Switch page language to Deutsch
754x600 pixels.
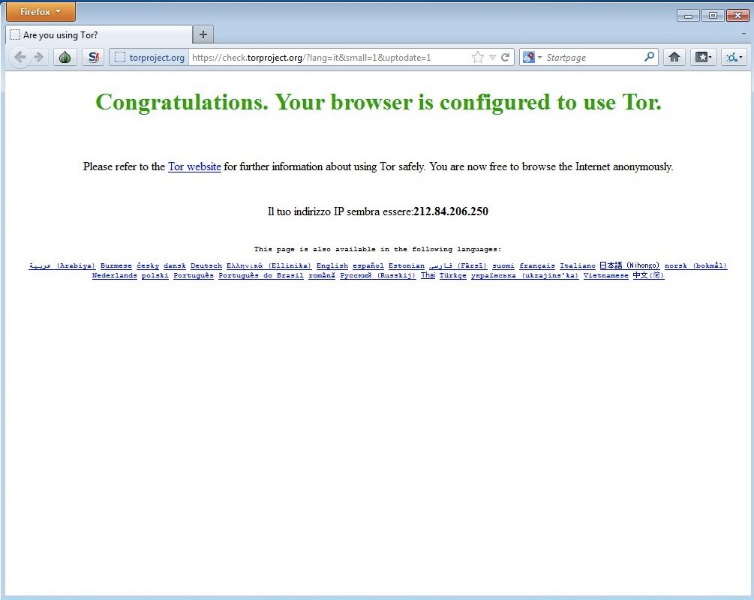[x=206, y=265]
